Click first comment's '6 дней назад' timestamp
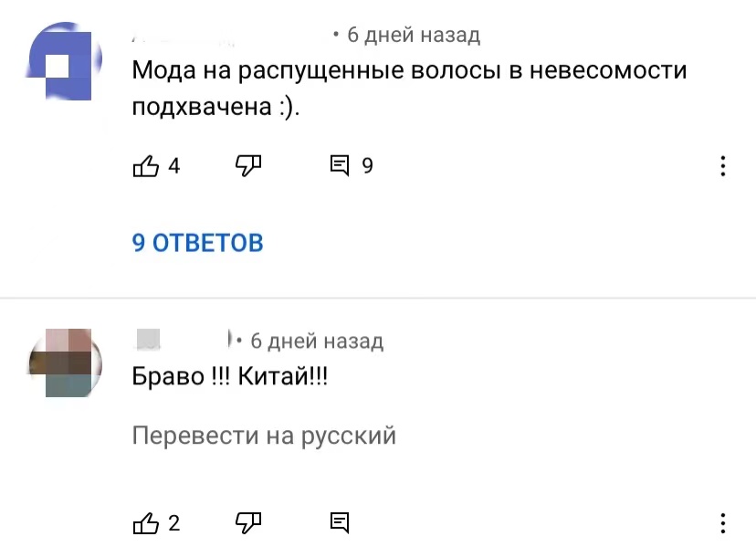Image resolution: width=756 pixels, height=557 pixels. point(414,35)
